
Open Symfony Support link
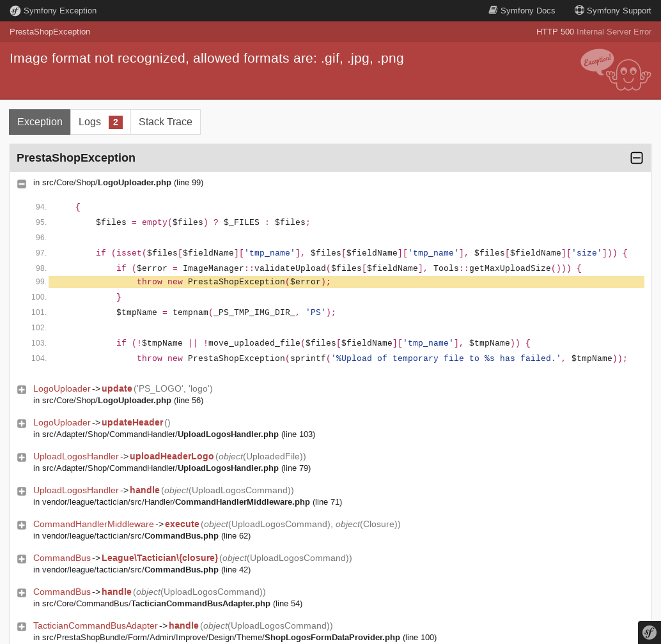pyautogui.click(x=613, y=10)
